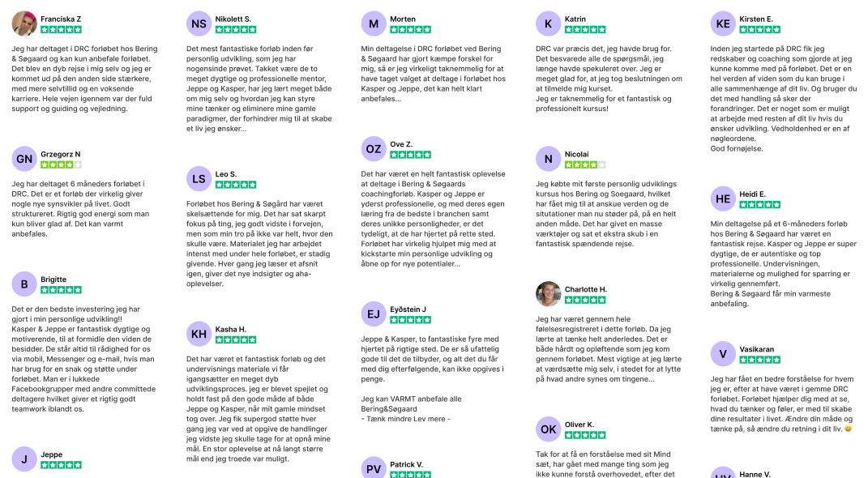
Task: Select Kasha H.'s KH avatar
Action: (x=199, y=334)
